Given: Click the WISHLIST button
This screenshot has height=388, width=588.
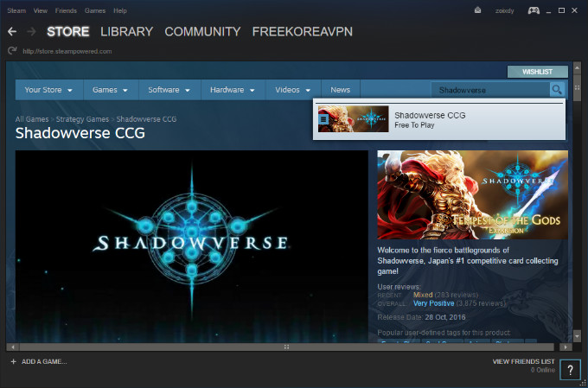Looking at the screenshot, I should tap(537, 72).
